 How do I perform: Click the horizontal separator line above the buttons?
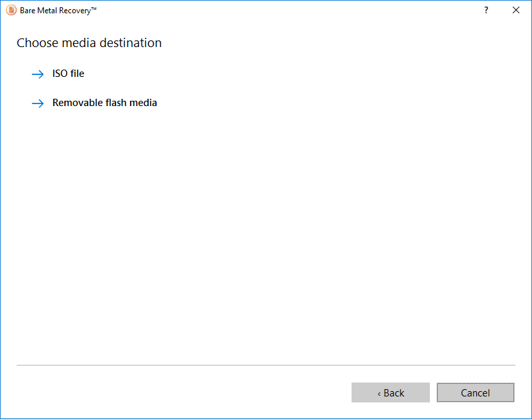tap(265, 365)
